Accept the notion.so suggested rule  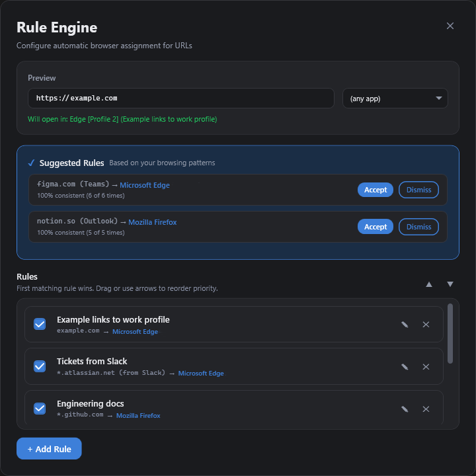click(x=376, y=227)
